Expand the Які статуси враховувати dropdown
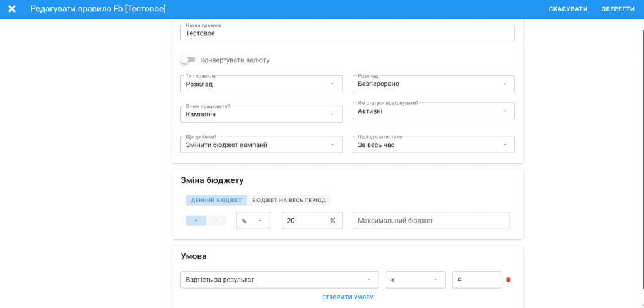The height and width of the screenshot is (308, 644). tap(433, 111)
